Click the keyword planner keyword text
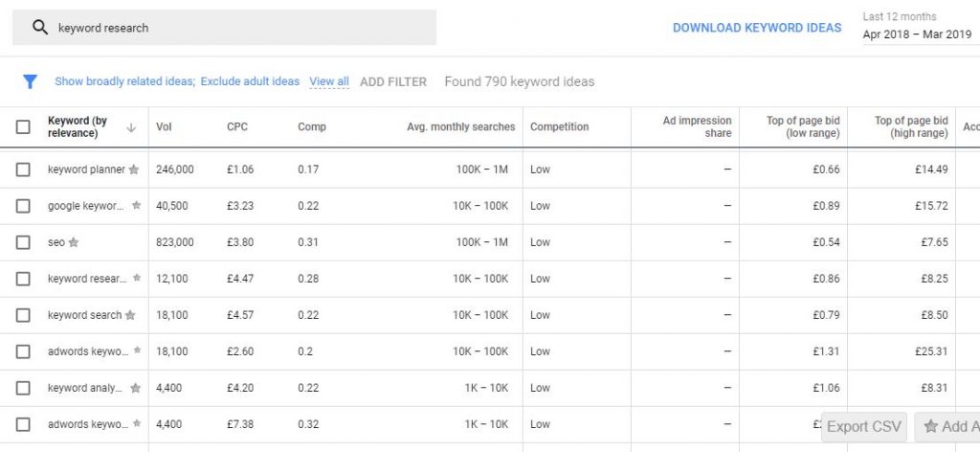980x452 pixels. [x=86, y=169]
